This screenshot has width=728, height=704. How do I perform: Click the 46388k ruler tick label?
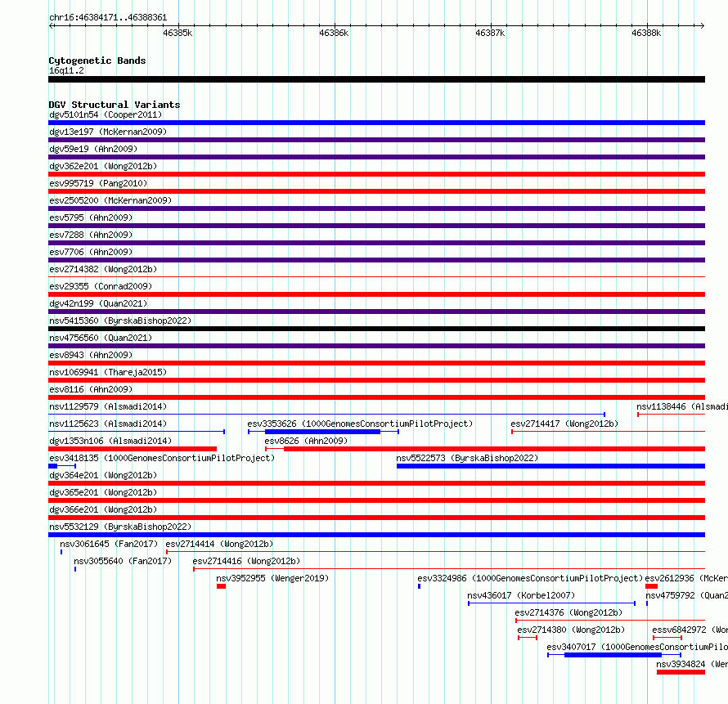(646, 33)
